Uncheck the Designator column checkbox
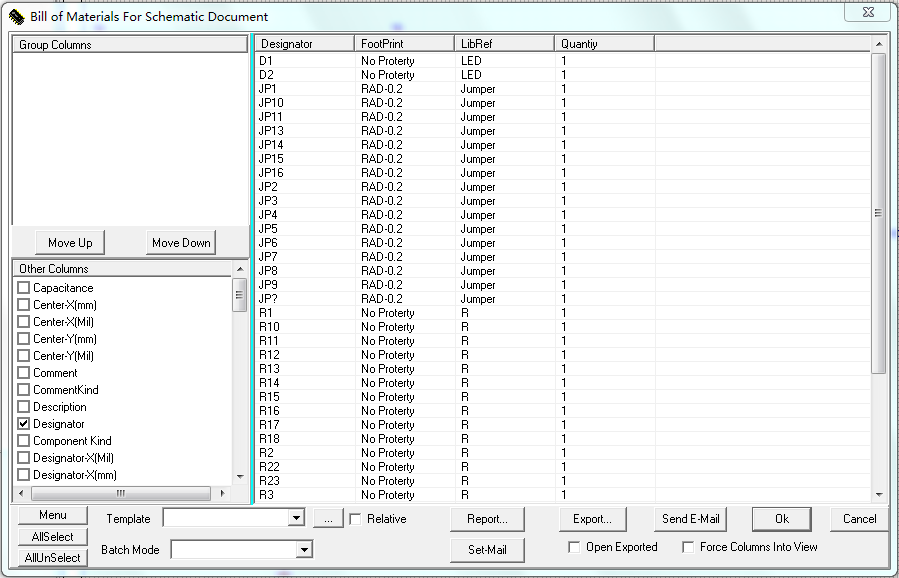899x578 pixels. click(24, 424)
